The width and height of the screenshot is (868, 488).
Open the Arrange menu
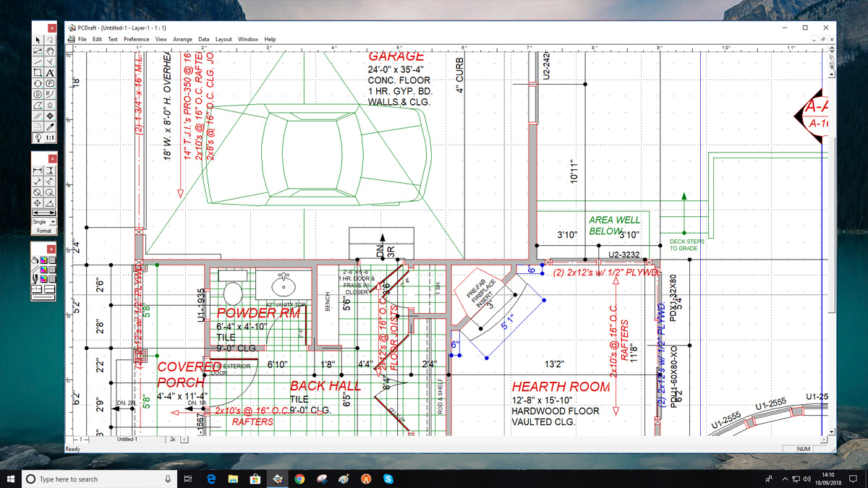pos(182,39)
